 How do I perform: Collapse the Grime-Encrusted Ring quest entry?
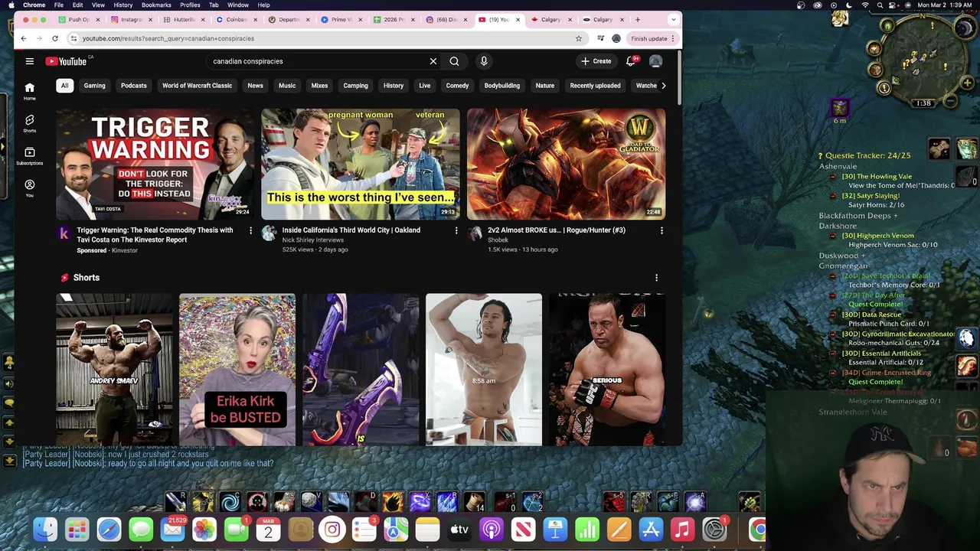[834, 373]
